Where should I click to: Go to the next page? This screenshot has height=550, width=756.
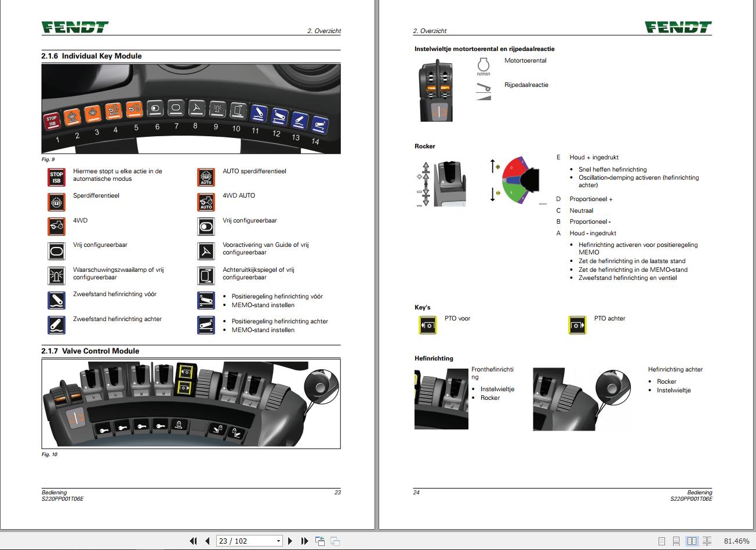[290, 541]
